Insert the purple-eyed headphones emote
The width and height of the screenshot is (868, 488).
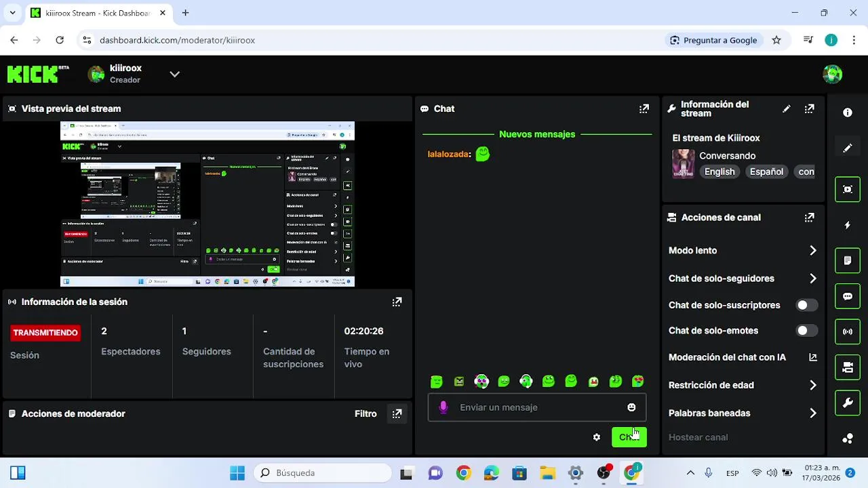pyautogui.click(x=481, y=382)
